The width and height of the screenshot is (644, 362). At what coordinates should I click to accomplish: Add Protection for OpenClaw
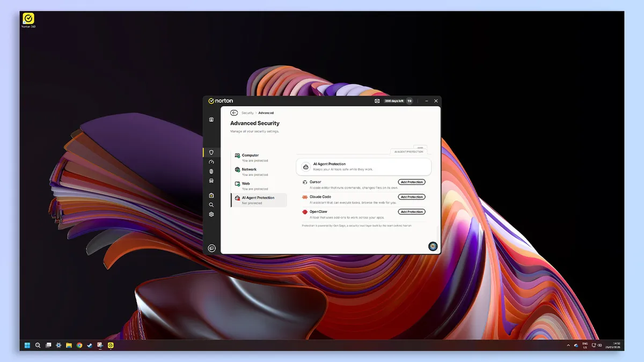pyautogui.click(x=412, y=212)
